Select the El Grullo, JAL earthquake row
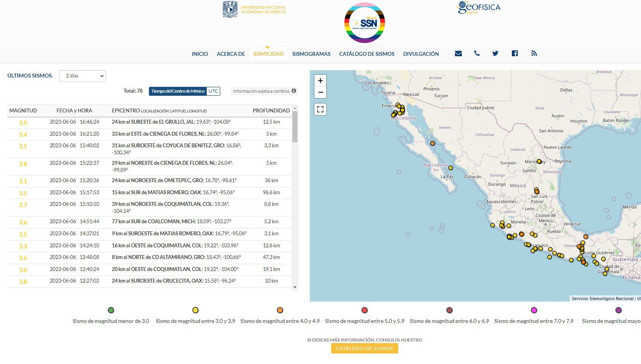The image size is (641, 364). tap(149, 122)
